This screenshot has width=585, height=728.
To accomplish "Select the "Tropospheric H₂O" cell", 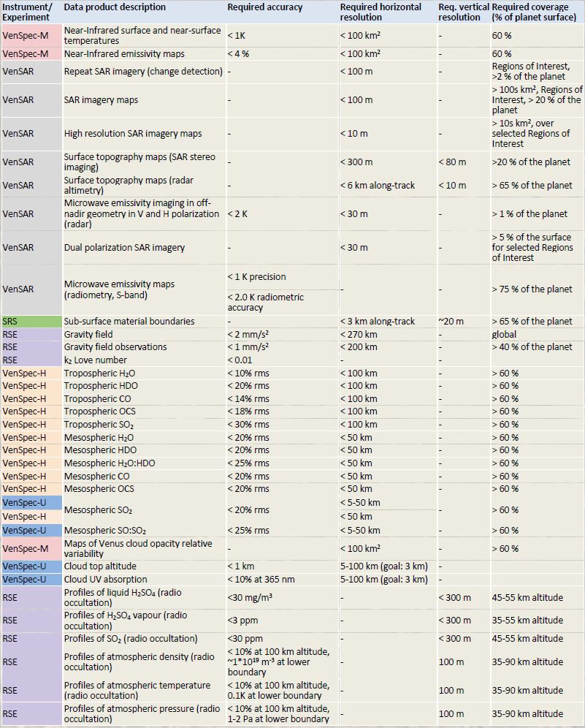I will pyautogui.click(x=99, y=374).
